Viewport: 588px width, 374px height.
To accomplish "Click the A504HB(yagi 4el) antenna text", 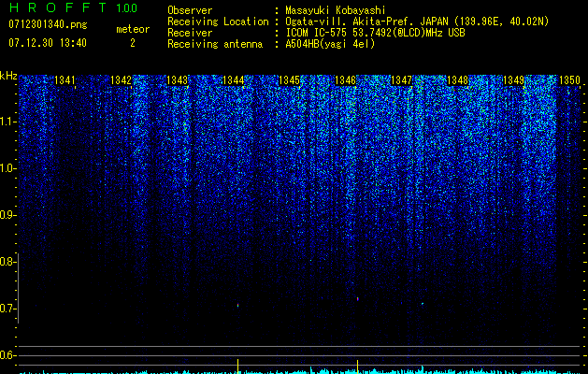I will point(330,44).
